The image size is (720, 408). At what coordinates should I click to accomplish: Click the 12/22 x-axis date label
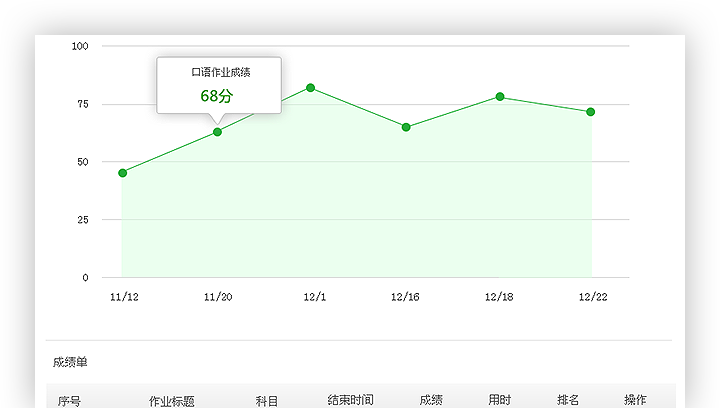[x=593, y=297]
